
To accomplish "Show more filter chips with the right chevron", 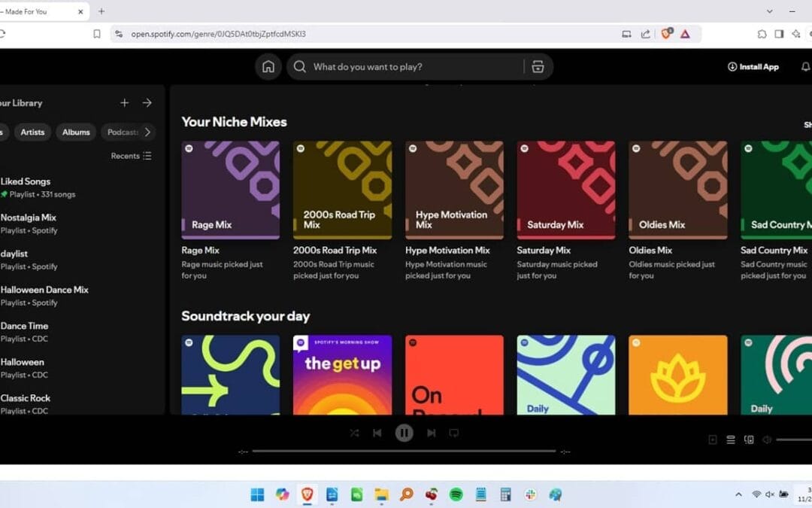I will point(149,132).
